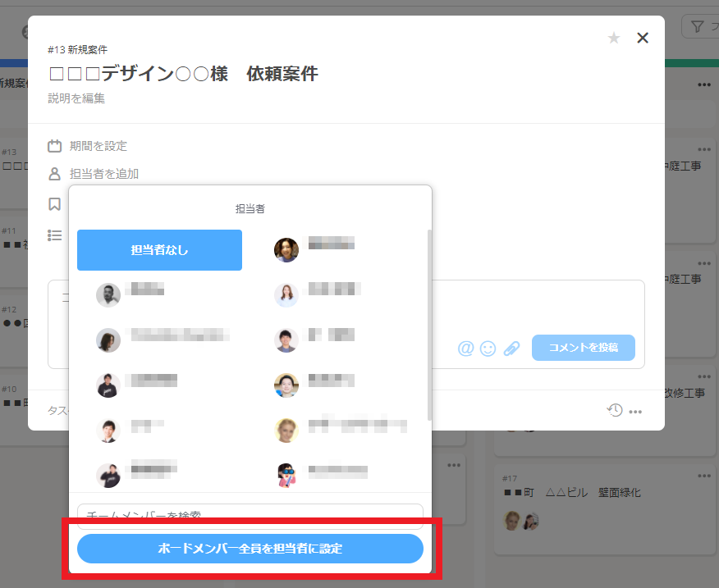Open the task history clock icon
Viewport: 719px width, 588px height.
coord(614,410)
